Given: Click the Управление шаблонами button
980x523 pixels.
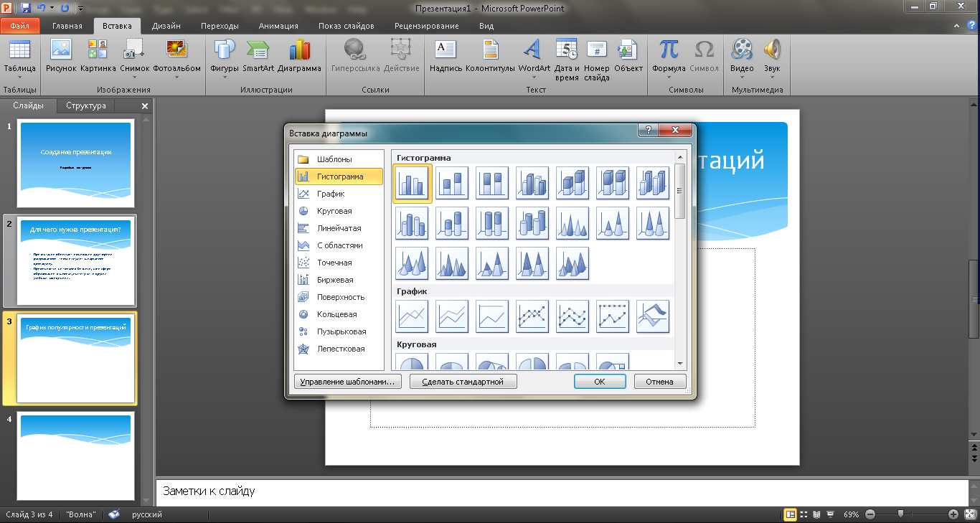Looking at the screenshot, I should tap(347, 382).
